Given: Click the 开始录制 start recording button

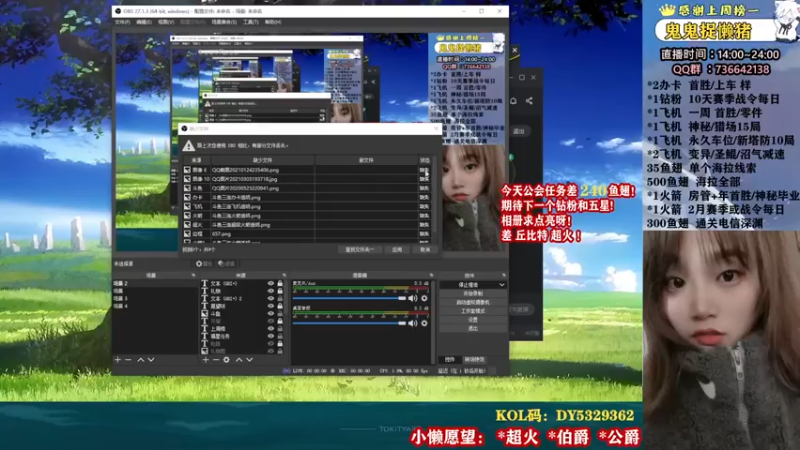Looking at the screenshot, I should coord(473,294).
